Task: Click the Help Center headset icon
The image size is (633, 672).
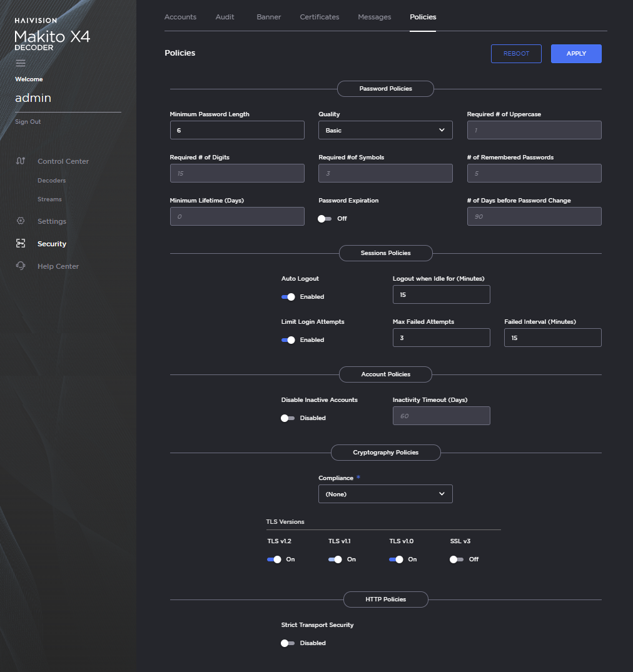Action: (x=21, y=266)
